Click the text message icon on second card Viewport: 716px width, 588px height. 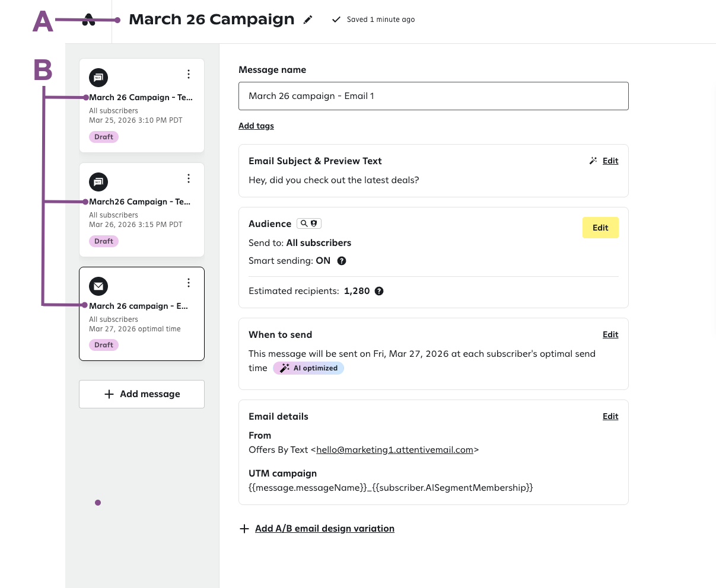tap(98, 182)
